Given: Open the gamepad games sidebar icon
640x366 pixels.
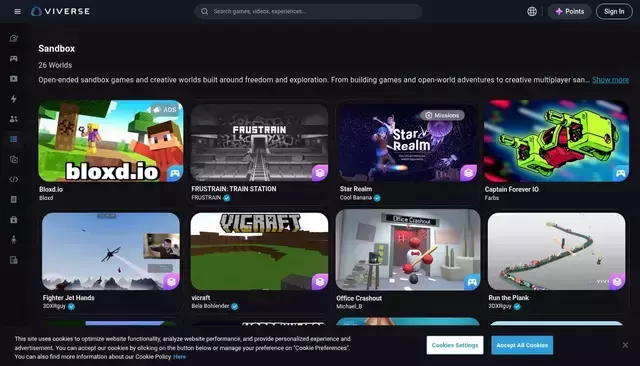Looking at the screenshot, I should [x=13, y=58].
